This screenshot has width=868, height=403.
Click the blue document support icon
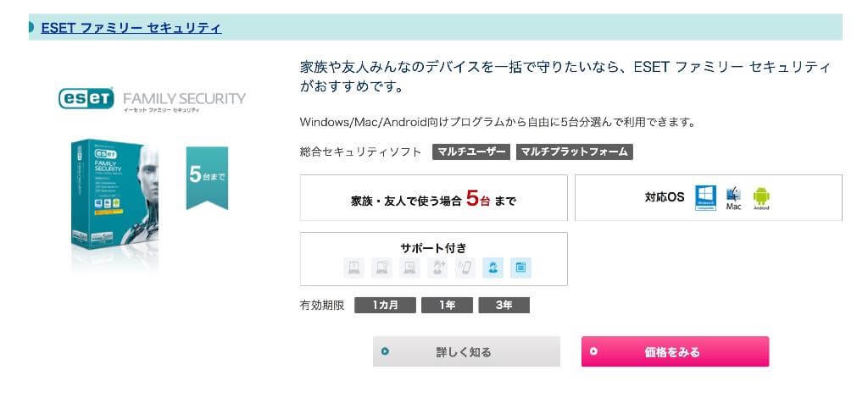point(520,268)
